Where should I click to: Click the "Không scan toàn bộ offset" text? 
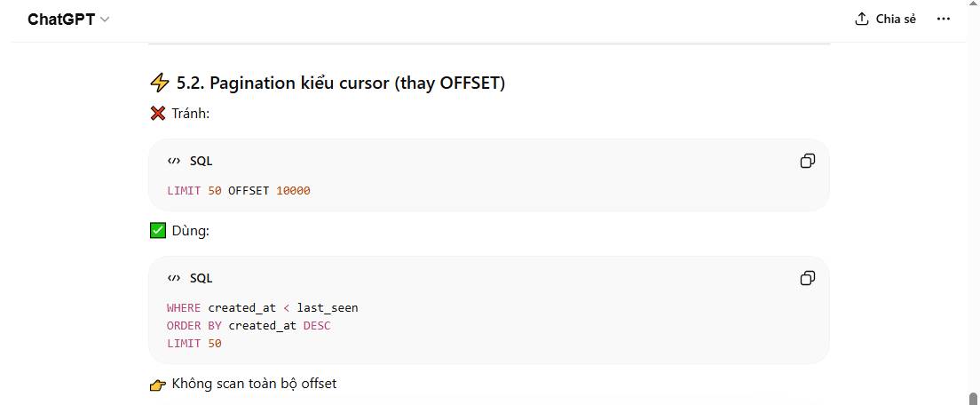[x=254, y=384]
